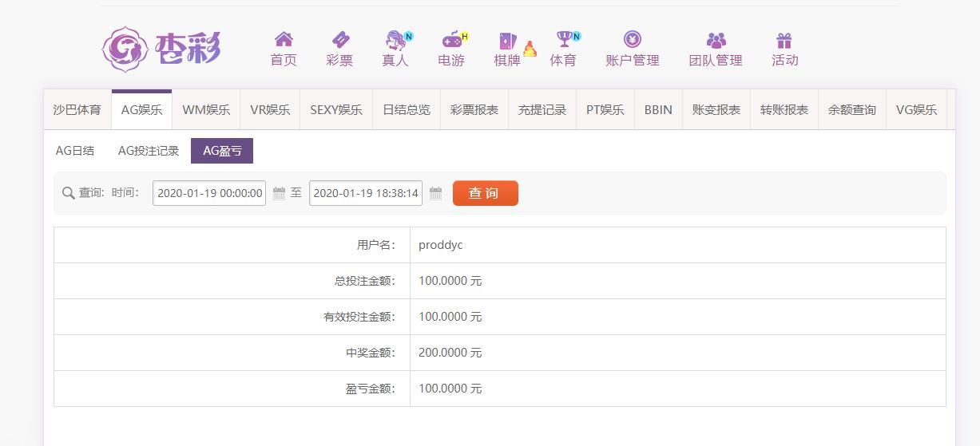Open the 体育 trophy icon
This screenshot has height=446, width=980.
[564, 39]
